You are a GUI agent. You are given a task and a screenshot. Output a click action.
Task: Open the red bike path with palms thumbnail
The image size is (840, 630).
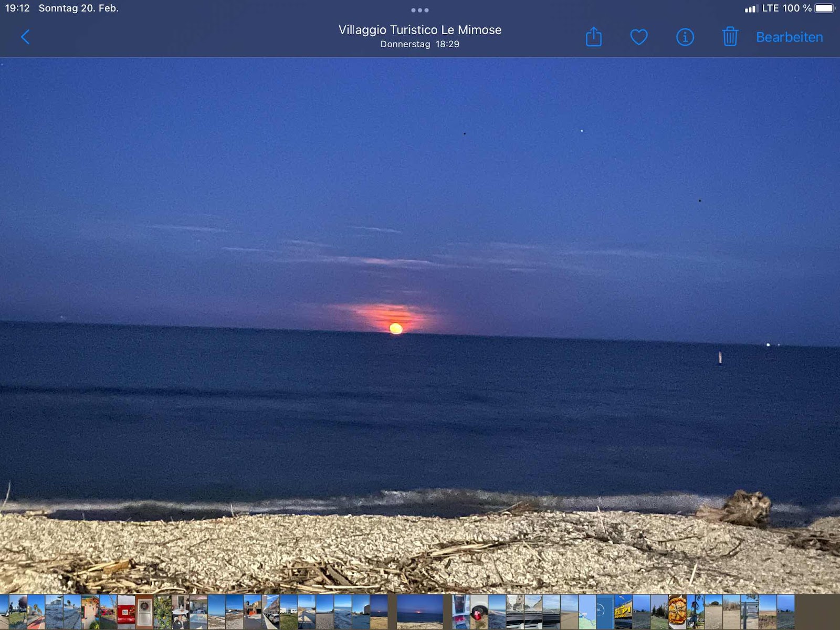[x=36, y=612]
